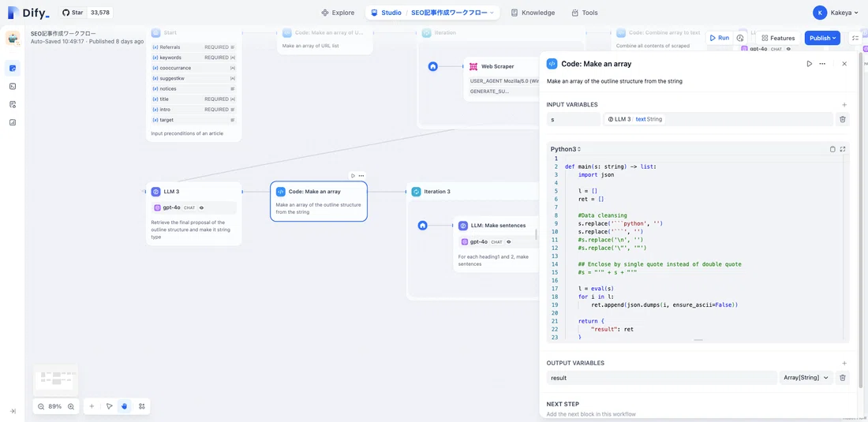Click the Iteration 3 start home icon
This screenshot has width=868, height=422.
[423, 226]
